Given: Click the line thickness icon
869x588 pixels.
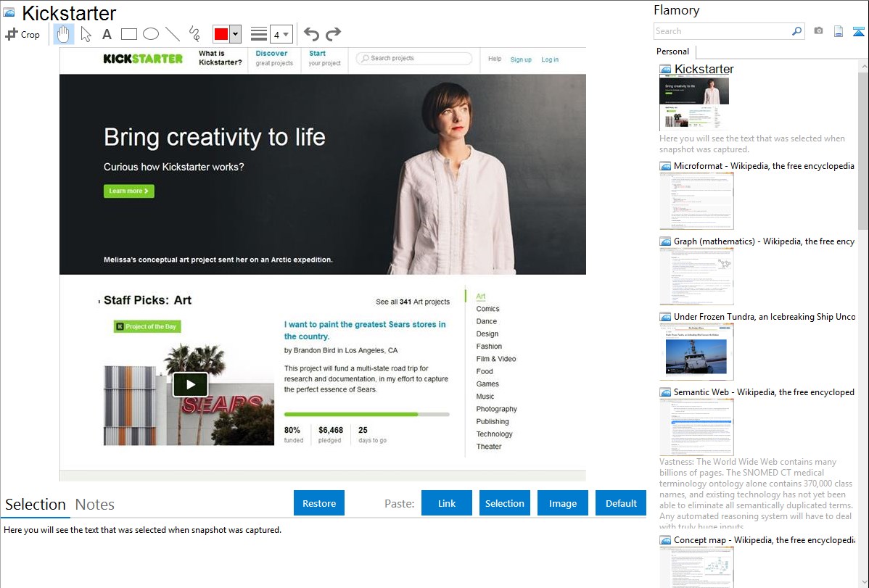Looking at the screenshot, I should pyautogui.click(x=259, y=34).
